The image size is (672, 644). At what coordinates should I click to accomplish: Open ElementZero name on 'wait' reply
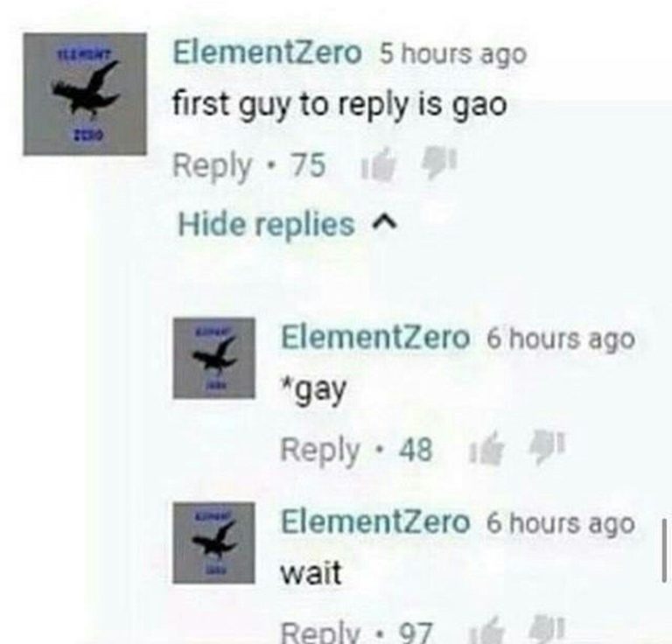click(375, 522)
